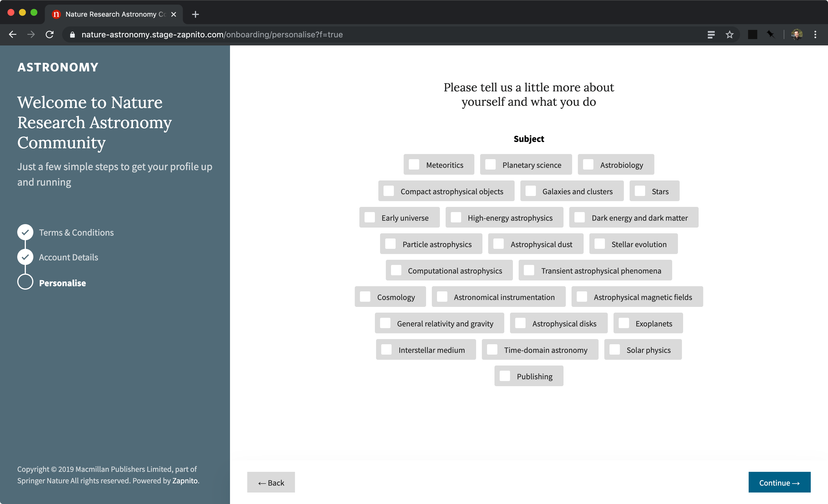Reload the page with refresh icon
The width and height of the screenshot is (828, 504).
pos(49,34)
